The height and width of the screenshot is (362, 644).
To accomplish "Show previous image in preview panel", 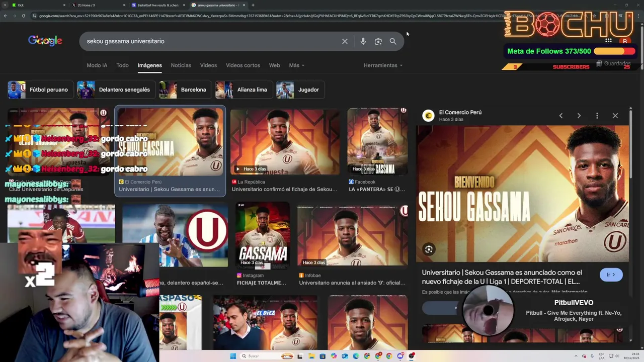I will coord(561,116).
